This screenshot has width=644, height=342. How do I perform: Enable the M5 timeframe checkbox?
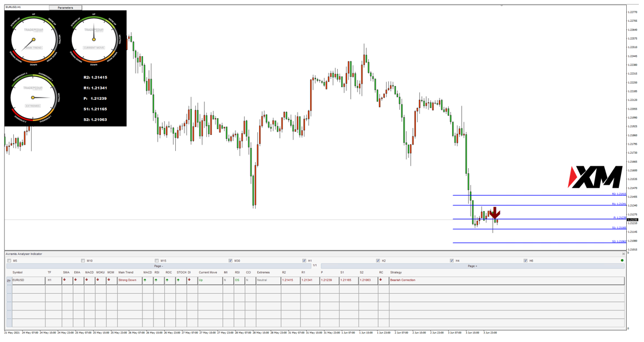(9, 261)
